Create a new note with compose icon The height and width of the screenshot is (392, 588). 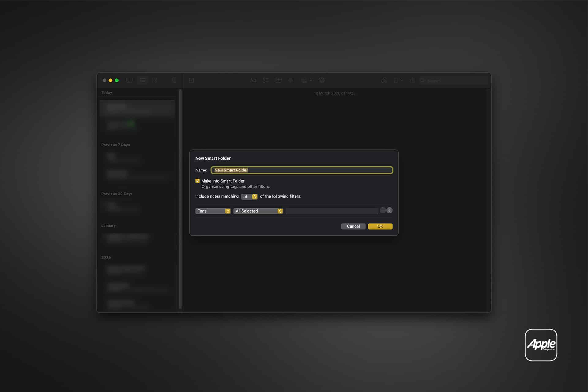click(x=191, y=80)
